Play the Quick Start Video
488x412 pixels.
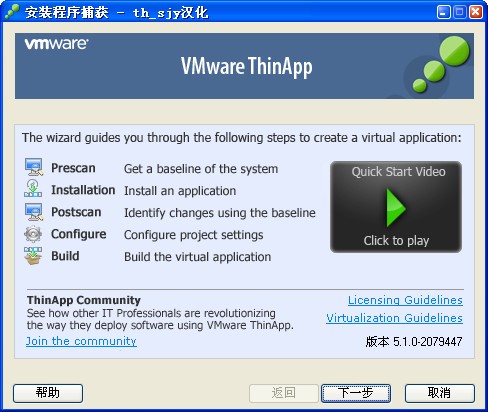click(x=396, y=207)
